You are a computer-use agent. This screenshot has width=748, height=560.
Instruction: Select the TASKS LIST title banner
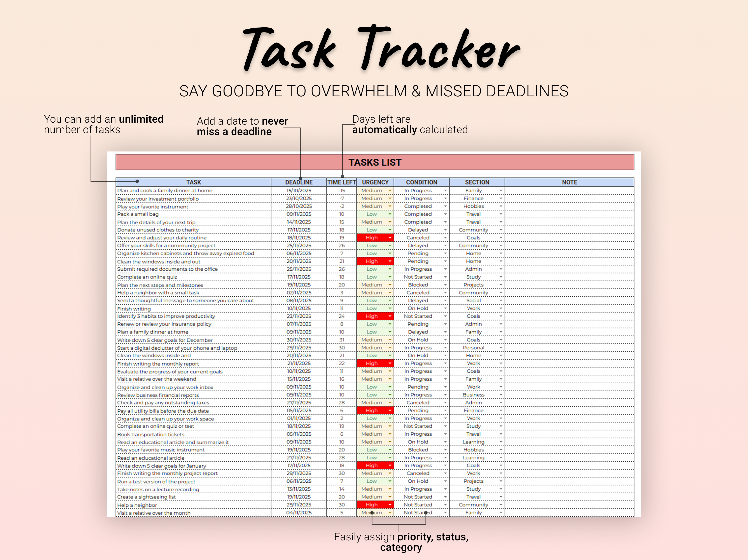point(375,162)
